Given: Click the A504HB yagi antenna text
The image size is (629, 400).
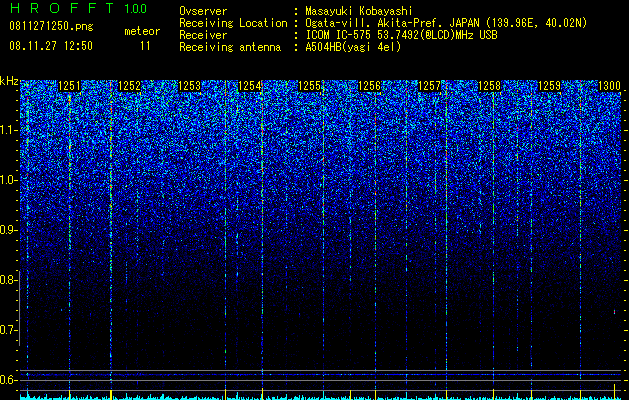Looking at the screenshot, I should (x=353, y=47).
